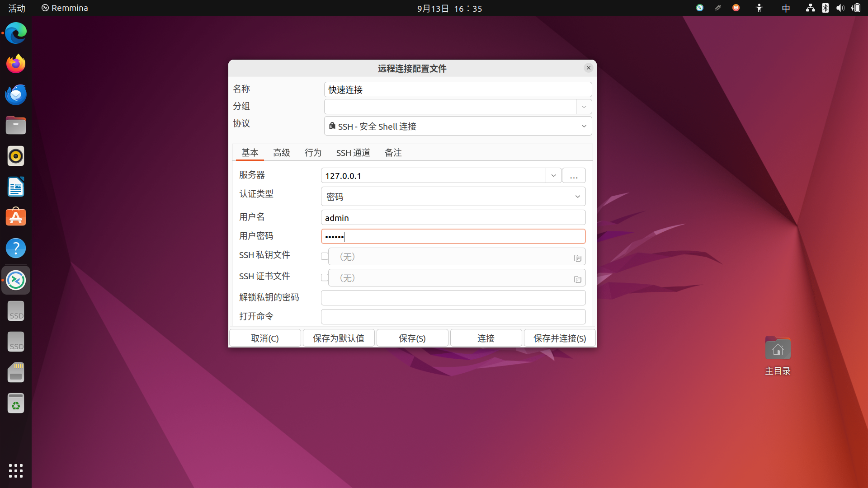Click the paperclip tray icon in top bar

718,8
